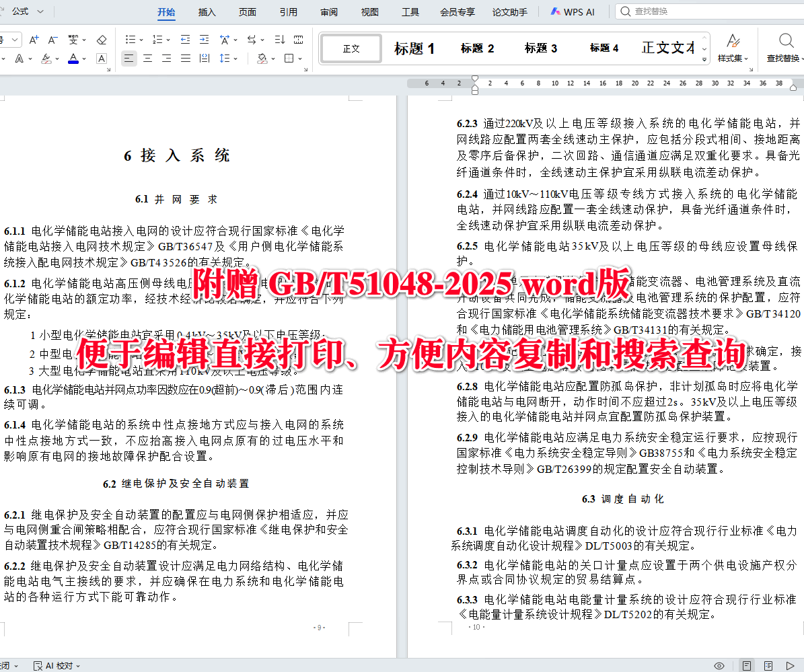The width and height of the screenshot is (804, 672).
Task: Insert bulleted list
Action: point(131,40)
